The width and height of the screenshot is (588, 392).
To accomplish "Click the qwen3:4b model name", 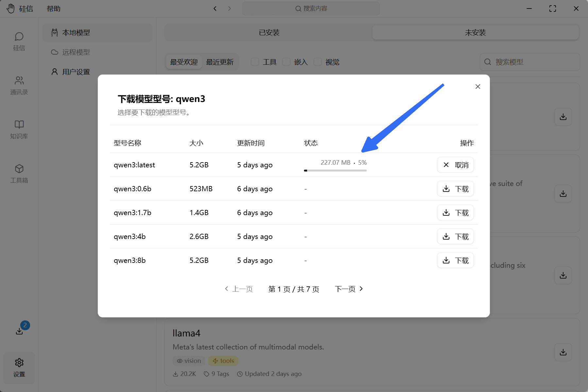I will point(130,237).
